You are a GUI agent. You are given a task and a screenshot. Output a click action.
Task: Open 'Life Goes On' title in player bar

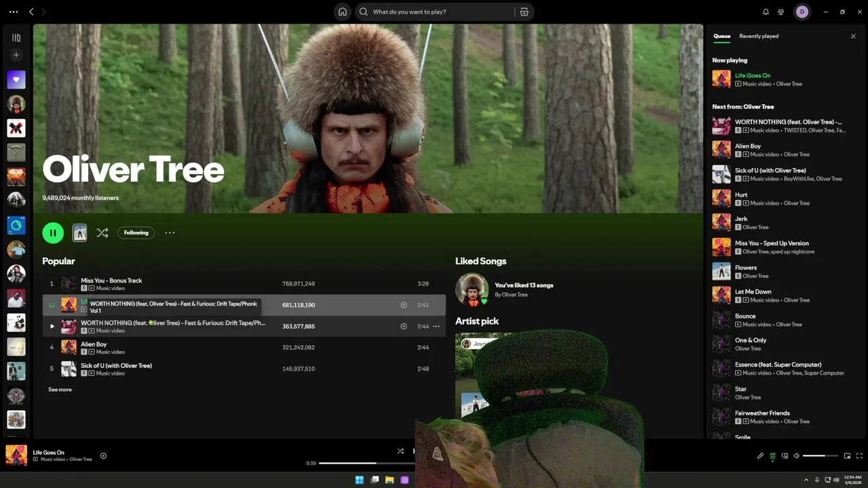click(49, 452)
